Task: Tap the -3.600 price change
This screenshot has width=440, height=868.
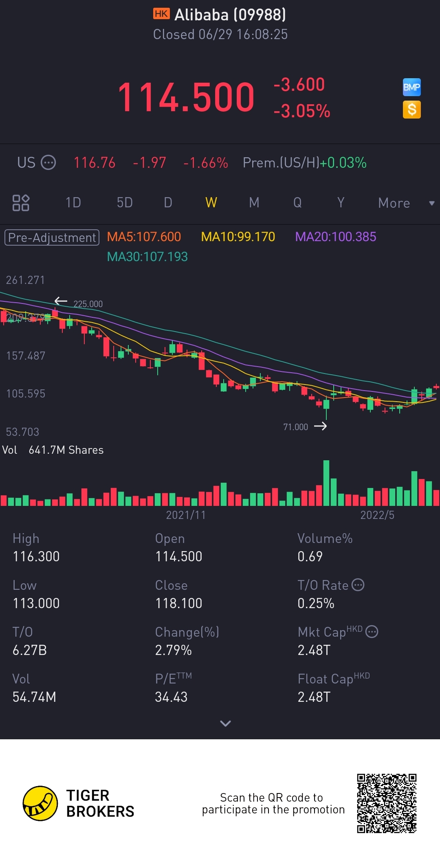Action: (x=299, y=85)
